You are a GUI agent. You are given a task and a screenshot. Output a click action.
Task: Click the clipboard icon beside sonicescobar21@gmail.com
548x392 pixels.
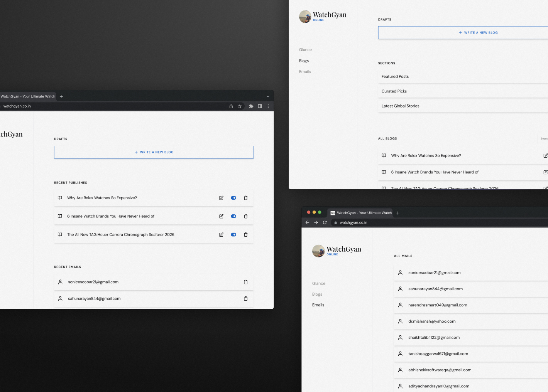(246, 282)
